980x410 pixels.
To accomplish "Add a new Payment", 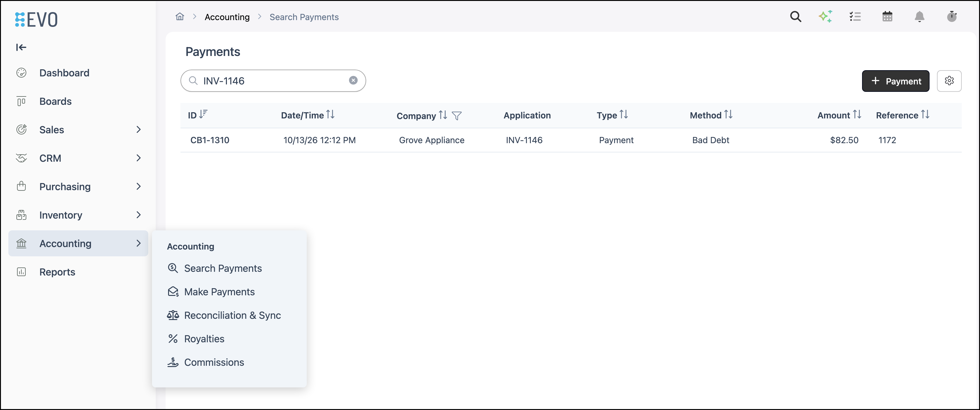I will coord(895,81).
